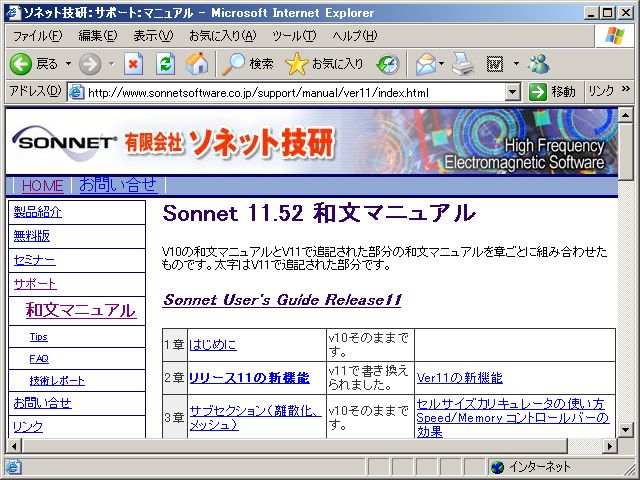
Task: Open the 検索 search magnifier button
Action: pos(247,64)
